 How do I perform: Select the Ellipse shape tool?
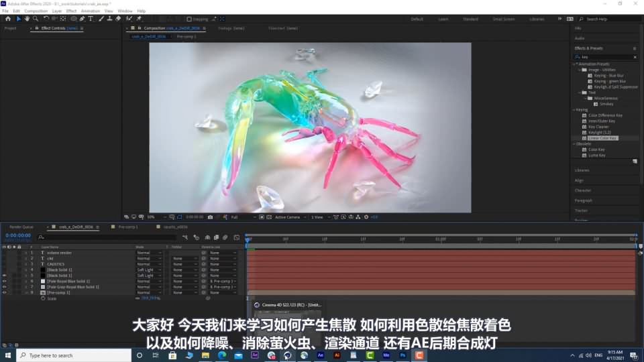point(74,19)
